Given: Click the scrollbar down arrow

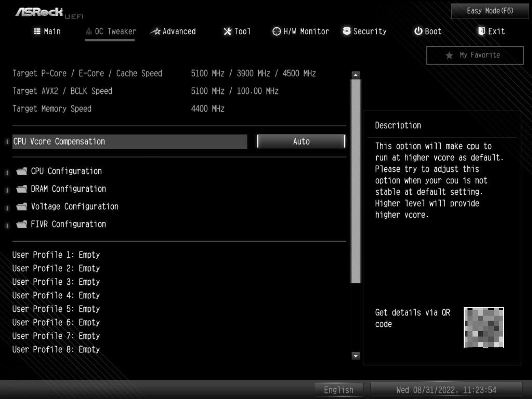Looking at the screenshot, I should (356, 356).
